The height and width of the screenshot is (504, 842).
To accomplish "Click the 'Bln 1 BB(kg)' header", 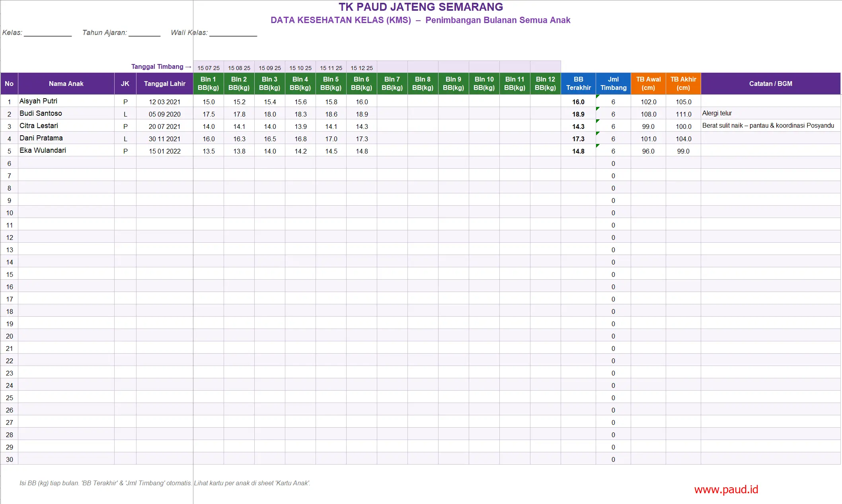I will (209, 84).
